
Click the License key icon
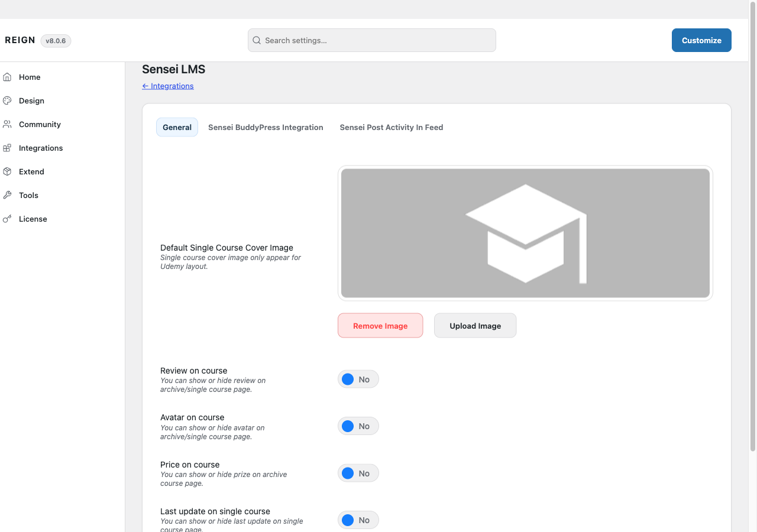(x=7, y=219)
